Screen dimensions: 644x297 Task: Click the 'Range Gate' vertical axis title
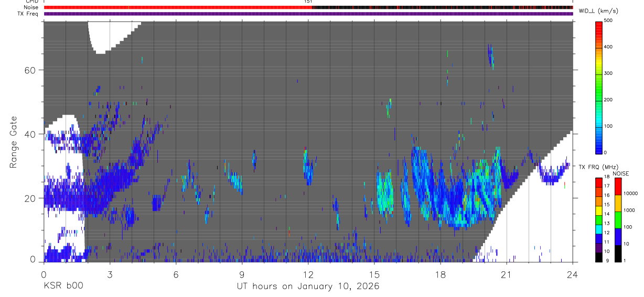tap(13, 142)
